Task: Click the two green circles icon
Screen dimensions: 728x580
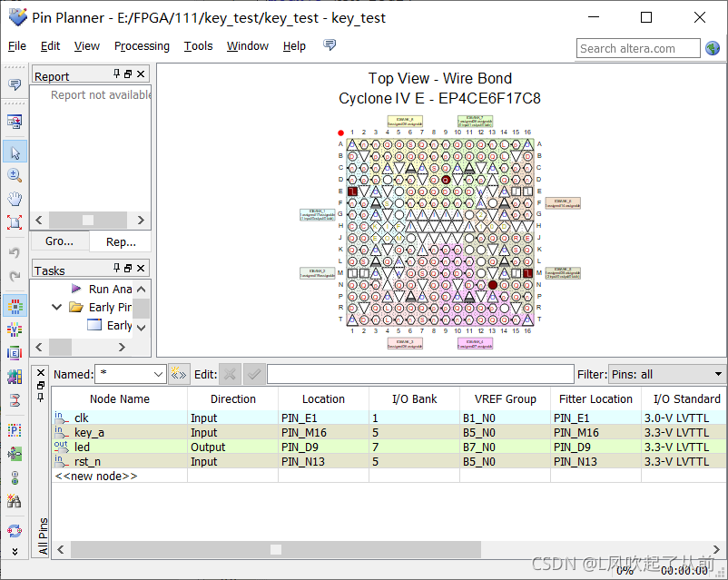Action: tap(15, 477)
